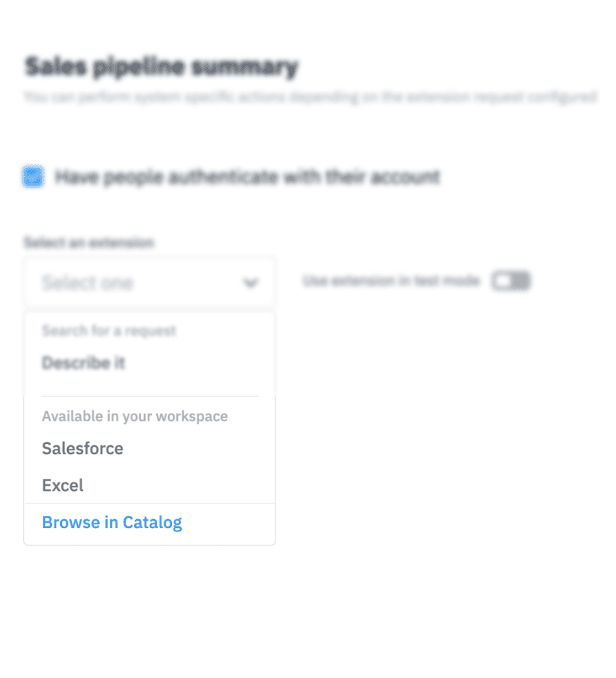The height and width of the screenshot is (678, 616).
Task: Click the divider line below 'Describe it'
Action: point(150,396)
